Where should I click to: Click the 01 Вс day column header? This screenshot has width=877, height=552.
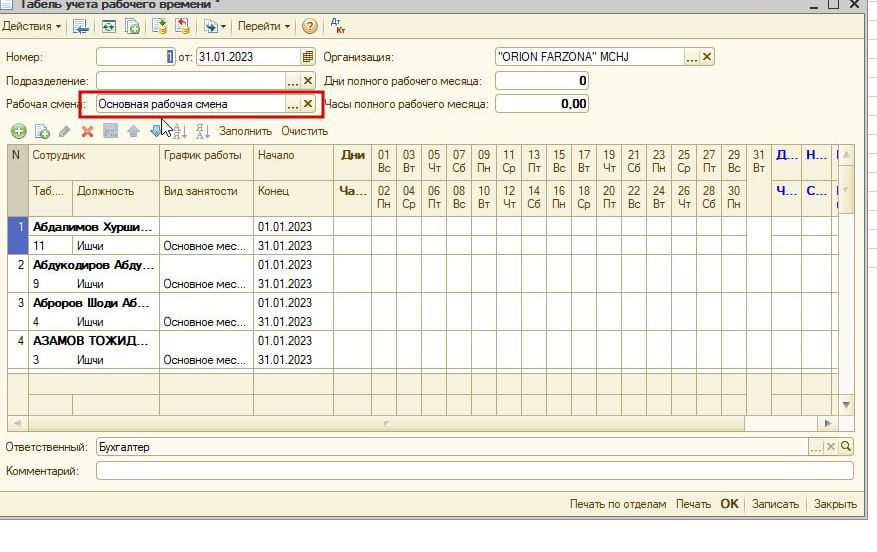coord(384,162)
